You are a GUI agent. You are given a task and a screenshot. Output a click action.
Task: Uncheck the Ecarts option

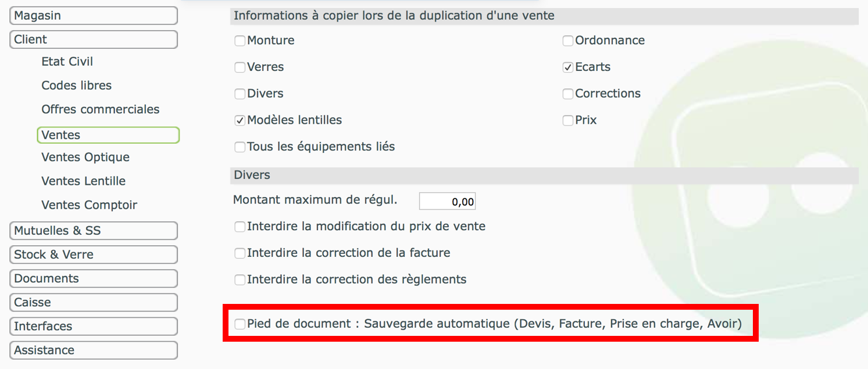(568, 67)
